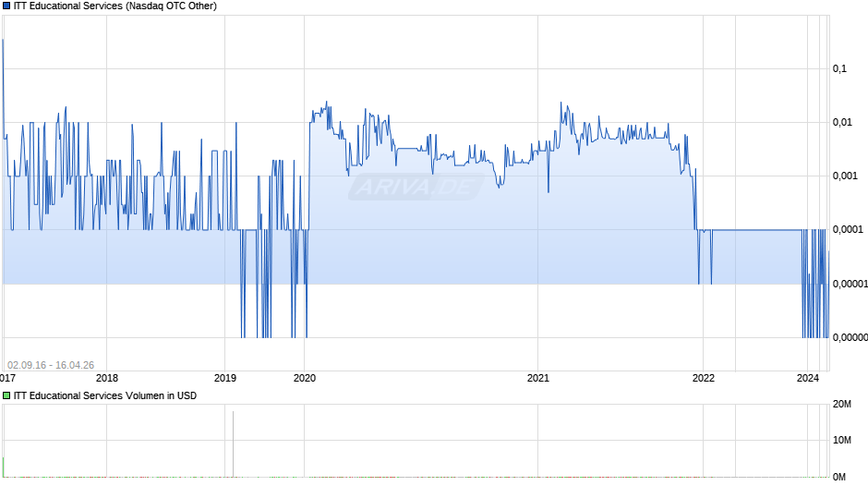Click the date range 02.09.16 - 16.04.26

coord(51,365)
